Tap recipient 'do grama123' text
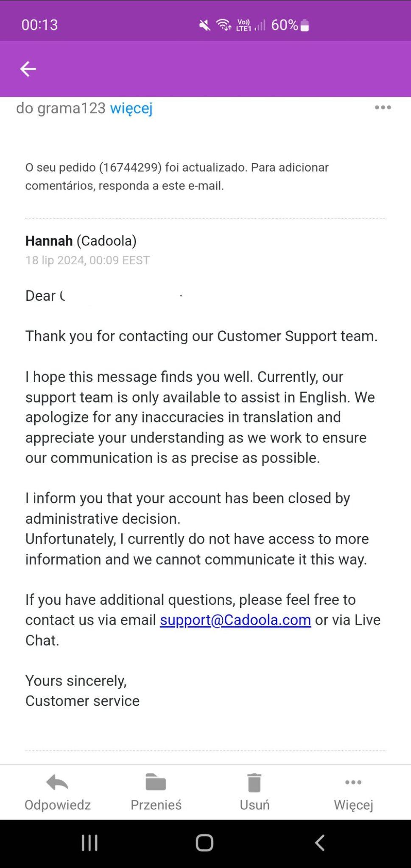411x868 pixels. [x=61, y=109]
